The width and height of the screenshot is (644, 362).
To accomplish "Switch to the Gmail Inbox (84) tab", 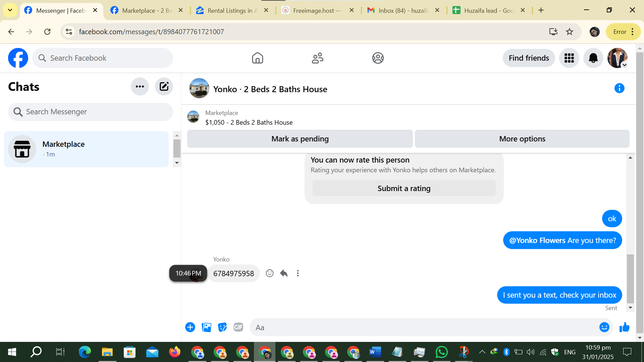I will (x=403, y=10).
